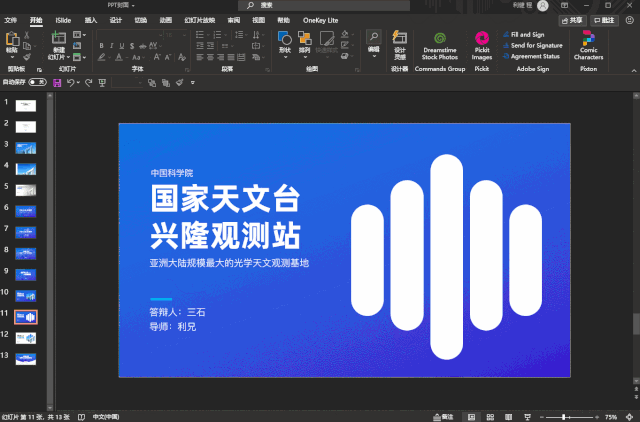Toggle Italic formatting
The image size is (640, 422).
[111, 46]
